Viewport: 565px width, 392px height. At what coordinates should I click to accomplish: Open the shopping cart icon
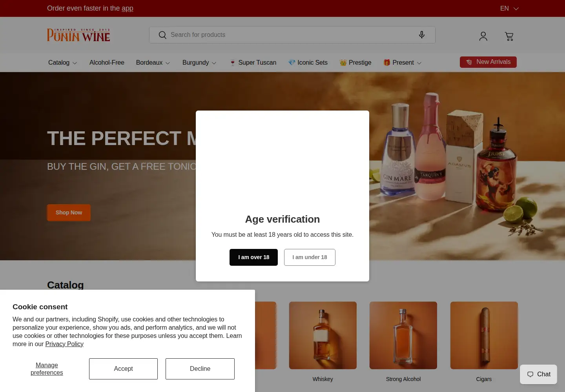point(509,36)
